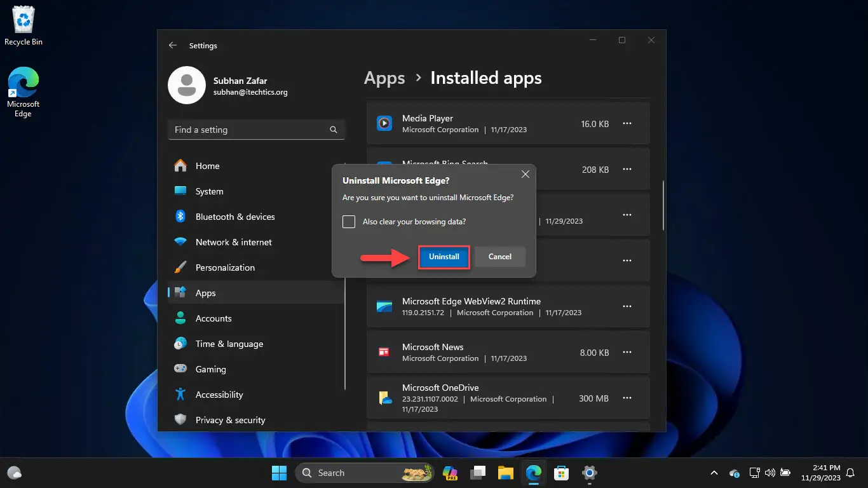Click the subhan@itechtics.org account email

pos(250,92)
